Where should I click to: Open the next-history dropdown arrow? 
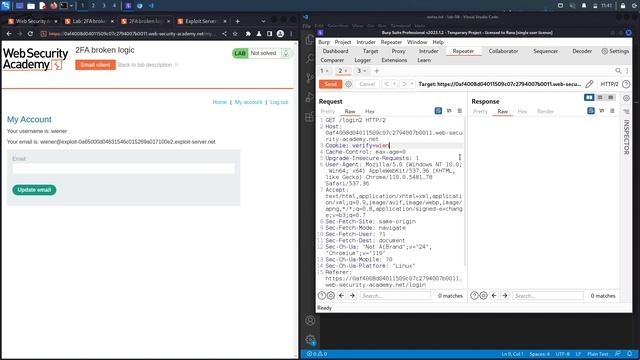[x=412, y=84]
